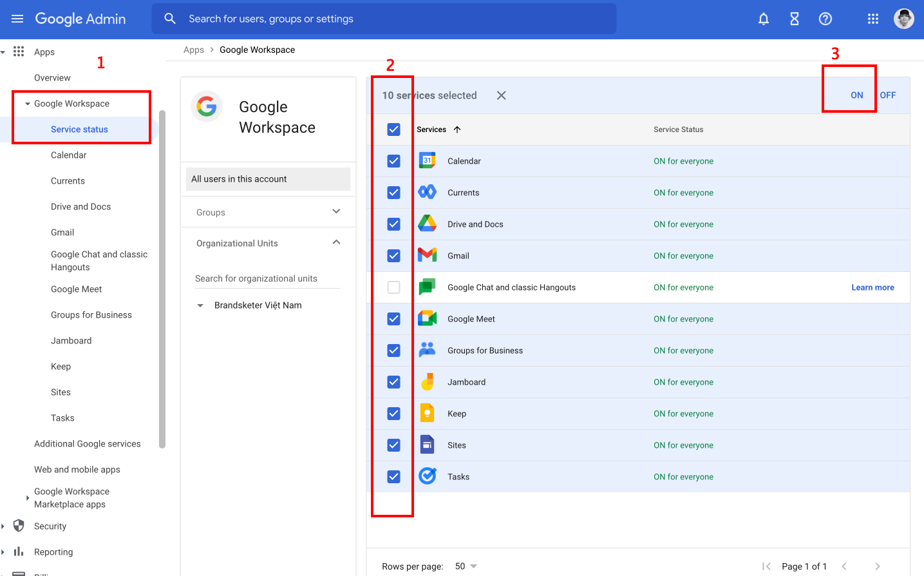
Task: Click the Services sort arrow
Action: (457, 130)
